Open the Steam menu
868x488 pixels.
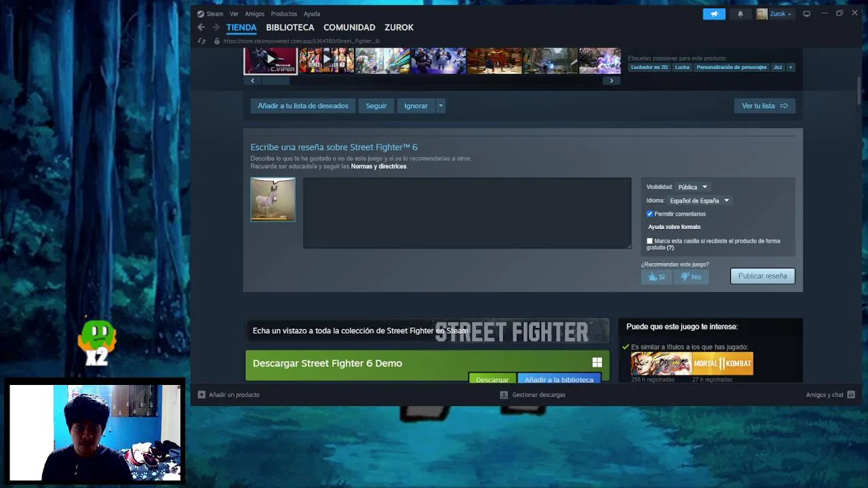pos(215,14)
